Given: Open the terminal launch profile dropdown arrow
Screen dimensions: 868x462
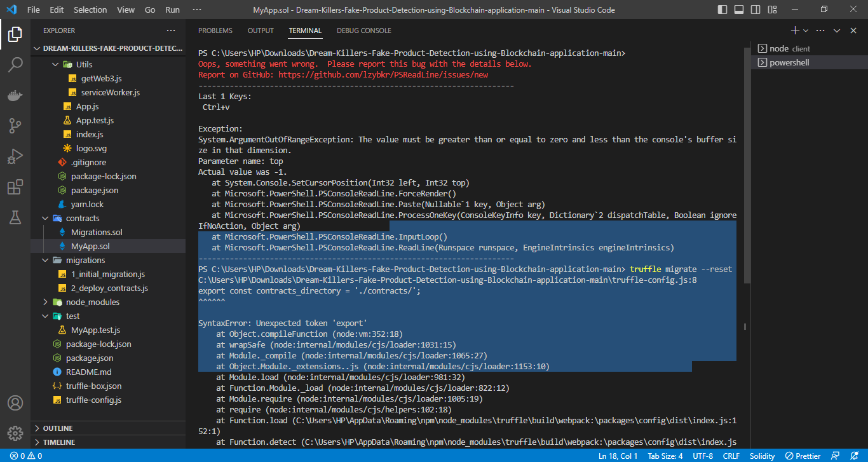Looking at the screenshot, I should (806, 31).
